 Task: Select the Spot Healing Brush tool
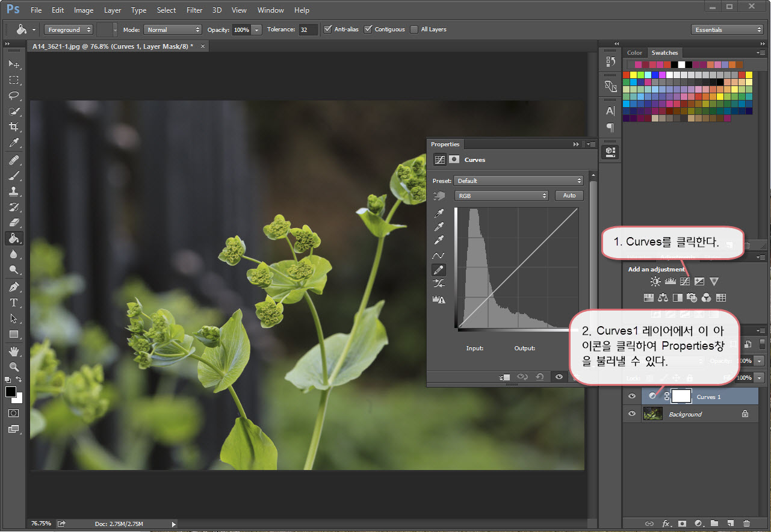14,160
